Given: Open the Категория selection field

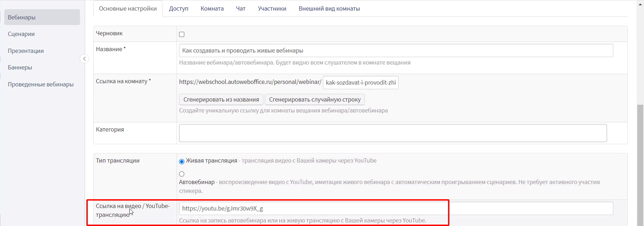Looking at the screenshot, I should [x=393, y=133].
